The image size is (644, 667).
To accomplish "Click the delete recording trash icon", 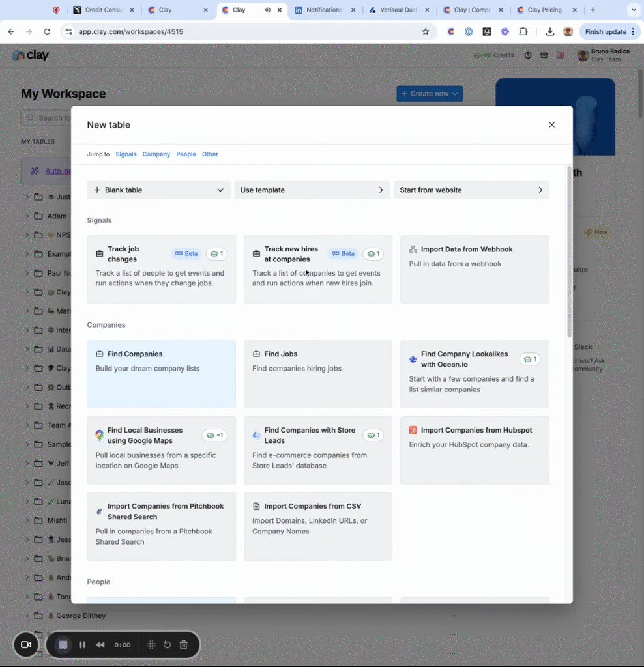I will click(184, 645).
